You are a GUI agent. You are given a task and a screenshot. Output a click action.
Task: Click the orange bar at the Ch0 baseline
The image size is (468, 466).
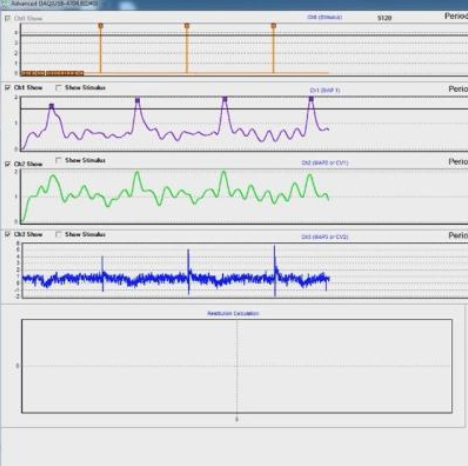pos(52,73)
